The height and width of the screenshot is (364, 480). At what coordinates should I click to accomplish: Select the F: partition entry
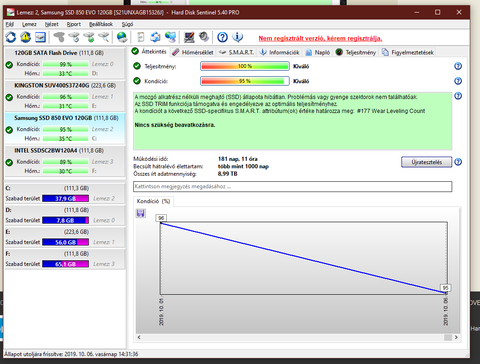coord(65,259)
